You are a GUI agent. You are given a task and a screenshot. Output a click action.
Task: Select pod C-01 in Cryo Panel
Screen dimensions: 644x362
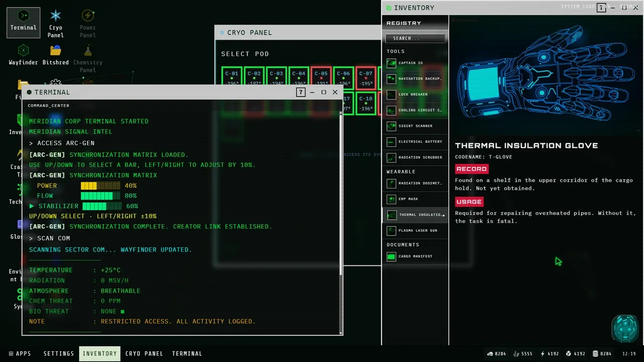(231, 77)
